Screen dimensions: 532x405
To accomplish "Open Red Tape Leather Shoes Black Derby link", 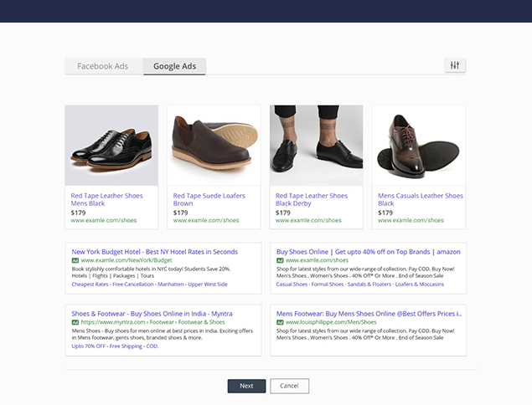I will click(x=312, y=199).
